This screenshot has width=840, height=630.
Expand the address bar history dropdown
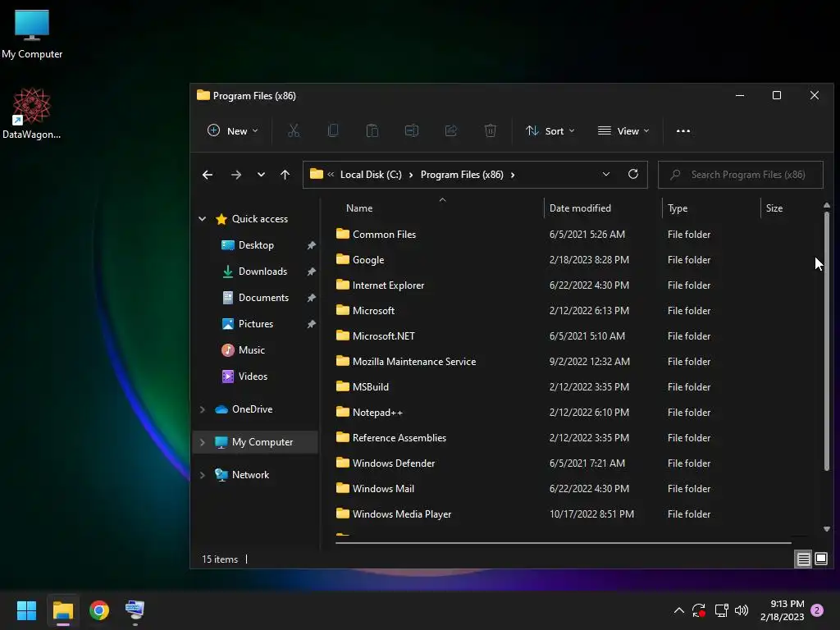pyautogui.click(x=606, y=174)
